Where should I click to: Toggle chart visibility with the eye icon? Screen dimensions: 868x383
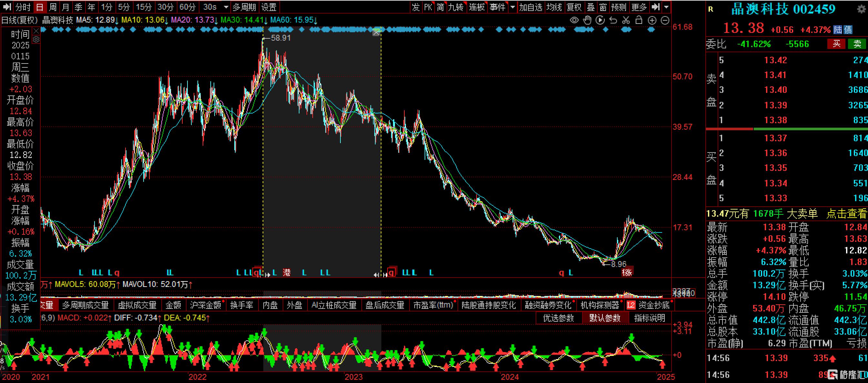(x=574, y=21)
